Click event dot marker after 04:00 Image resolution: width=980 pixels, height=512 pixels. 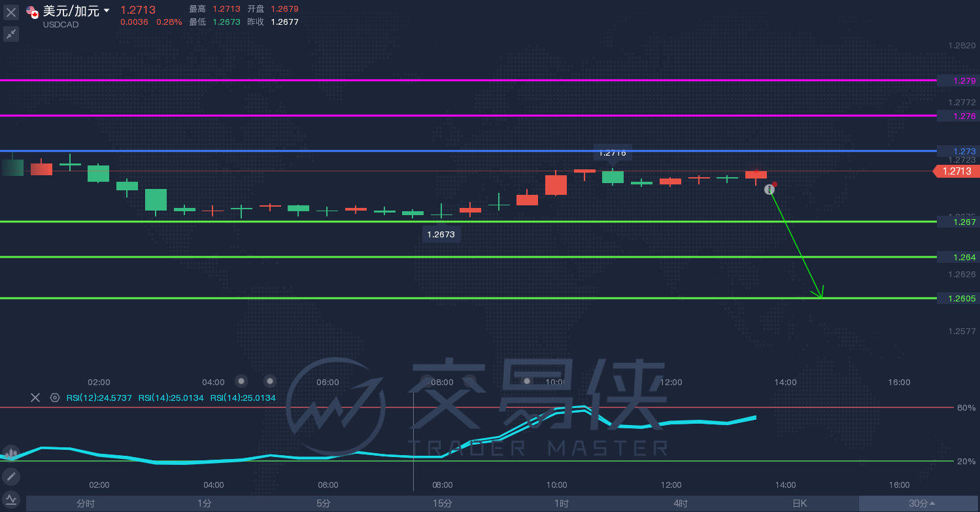pyautogui.click(x=241, y=381)
